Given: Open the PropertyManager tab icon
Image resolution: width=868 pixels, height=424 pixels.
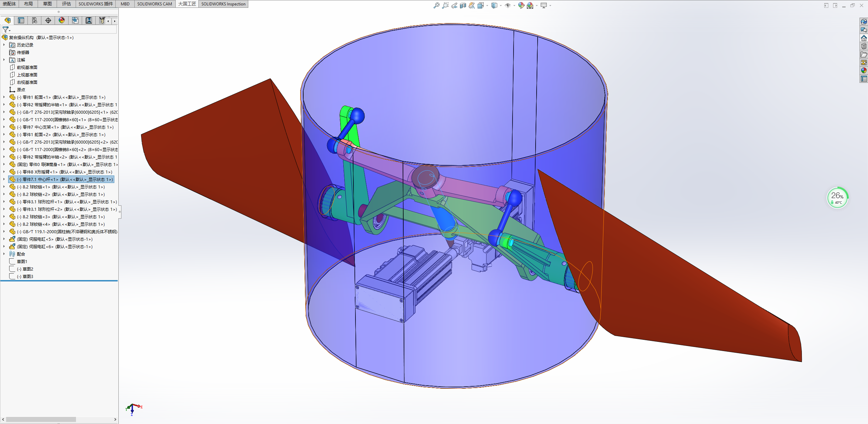Looking at the screenshot, I should tap(21, 20).
